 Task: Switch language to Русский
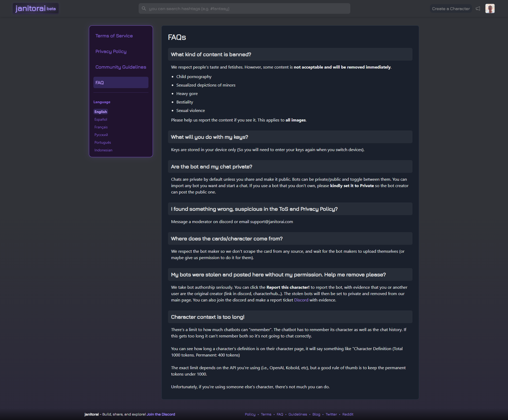coord(101,135)
